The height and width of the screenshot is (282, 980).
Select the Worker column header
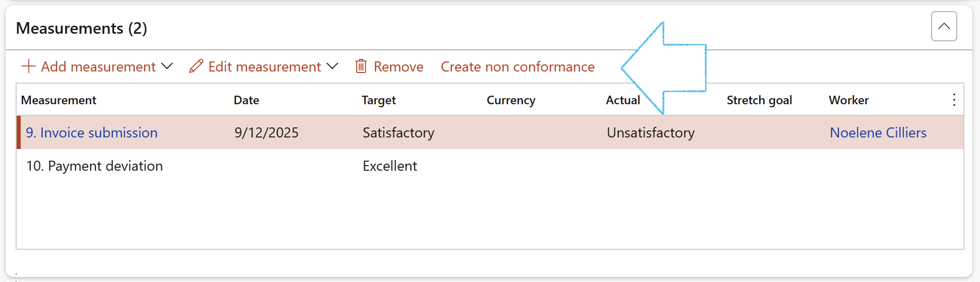[848, 100]
